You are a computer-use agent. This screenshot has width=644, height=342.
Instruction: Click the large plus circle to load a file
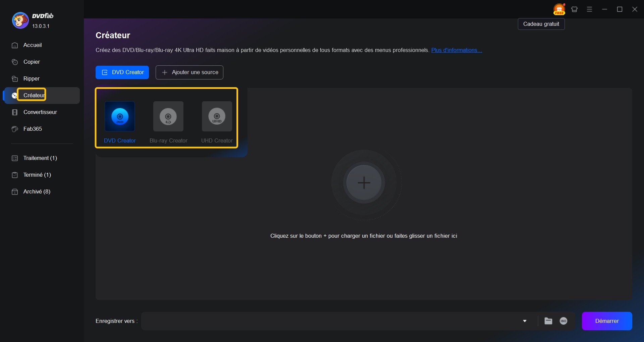(x=364, y=183)
